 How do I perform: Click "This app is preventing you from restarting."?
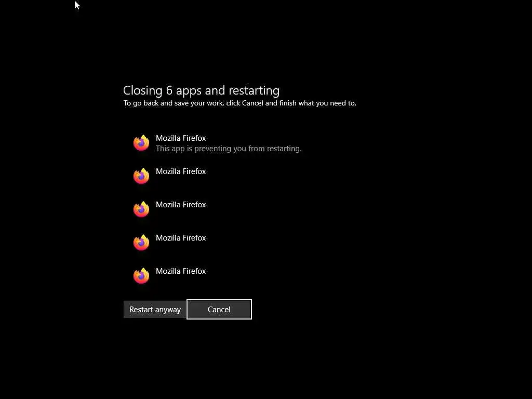pos(229,149)
